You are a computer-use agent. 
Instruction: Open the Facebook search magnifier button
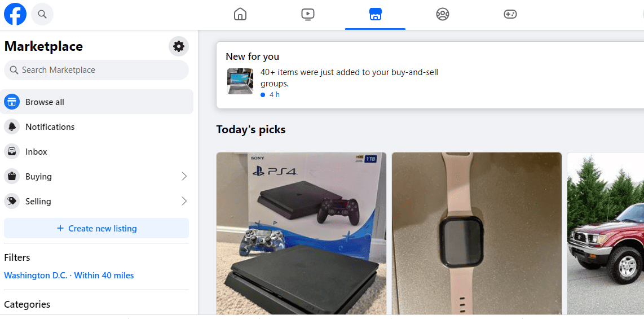point(42,14)
